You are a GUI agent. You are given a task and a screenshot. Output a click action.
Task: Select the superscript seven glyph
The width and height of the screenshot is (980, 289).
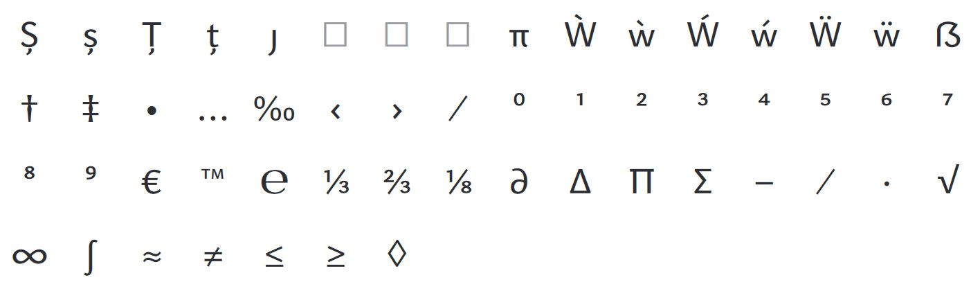[947, 99]
